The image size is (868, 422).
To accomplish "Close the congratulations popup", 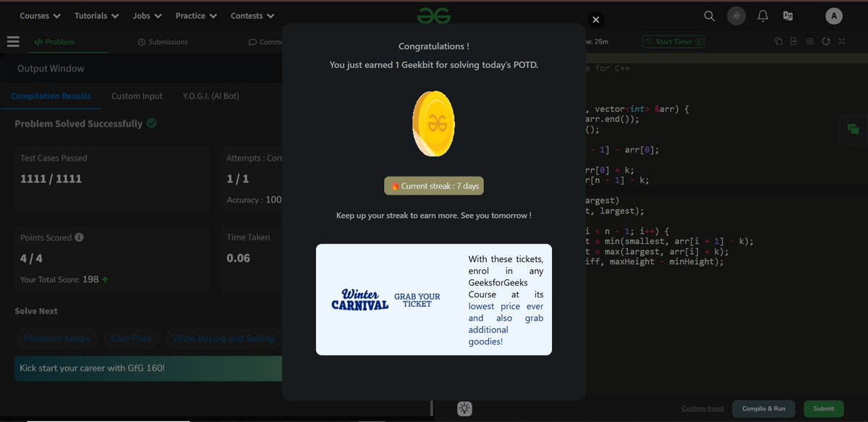I will (x=595, y=20).
